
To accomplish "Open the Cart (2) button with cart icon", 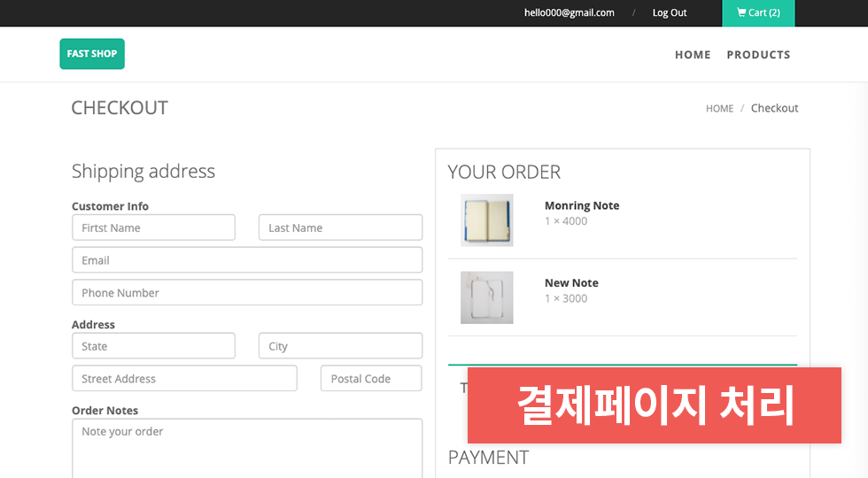I will click(758, 12).
